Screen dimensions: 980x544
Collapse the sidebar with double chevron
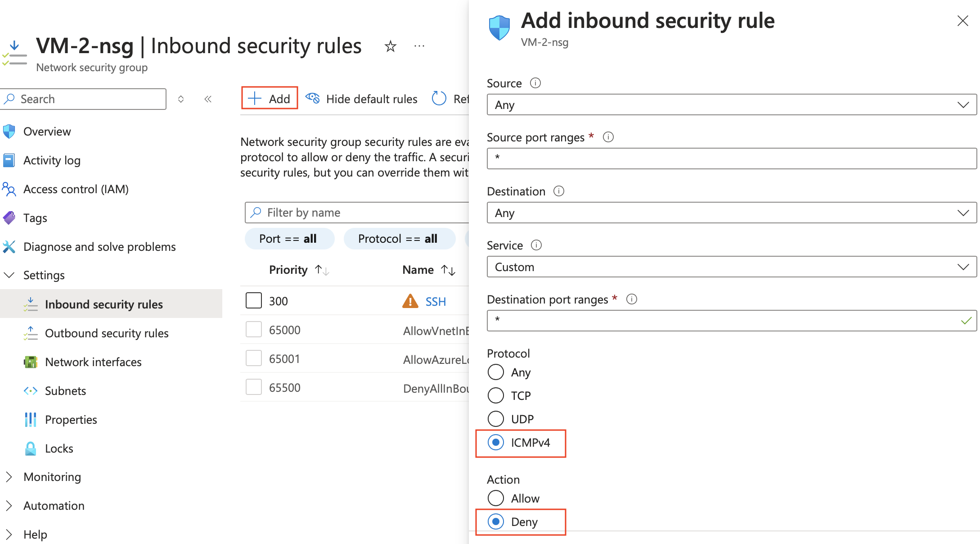tap(208, 99)
